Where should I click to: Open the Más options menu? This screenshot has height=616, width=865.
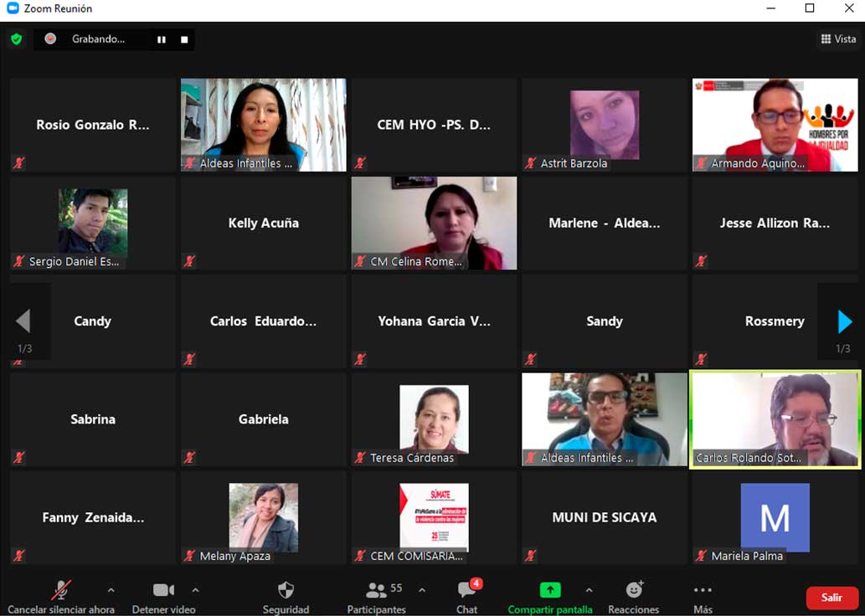(703, 591)
